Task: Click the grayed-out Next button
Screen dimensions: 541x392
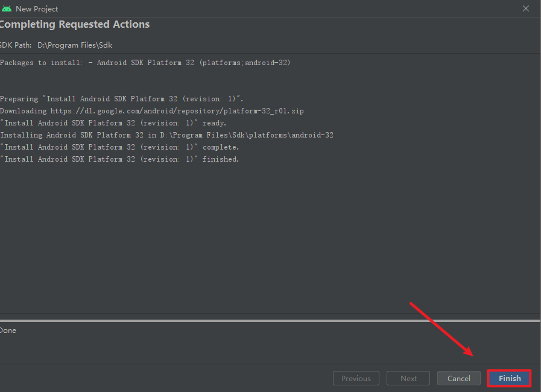Action: (x=408, y=378)
